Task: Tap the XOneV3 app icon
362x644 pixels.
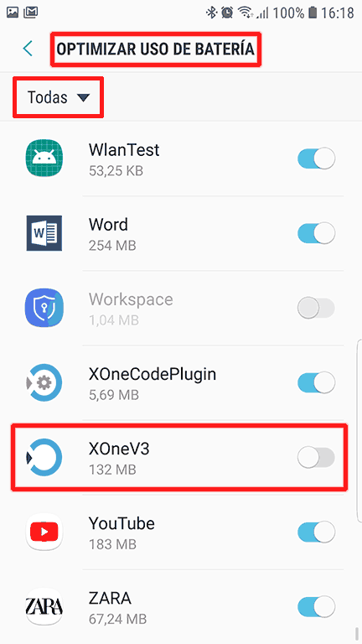Action: click(44, 457)
